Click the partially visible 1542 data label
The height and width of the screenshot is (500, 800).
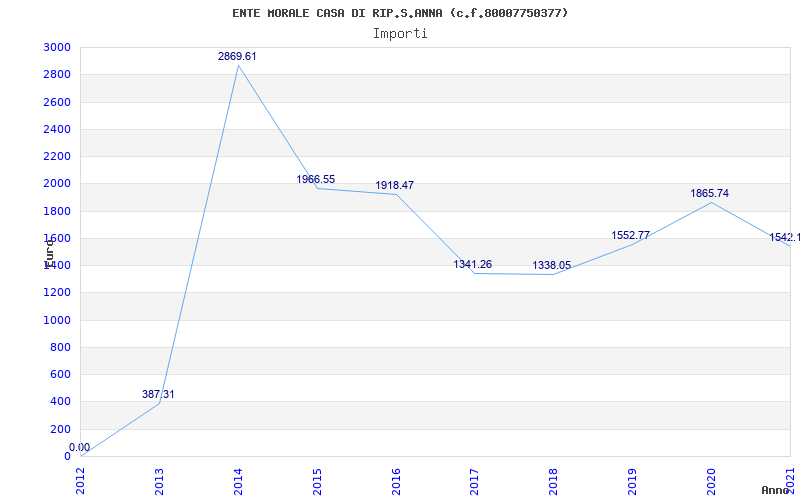pos(785,237)
